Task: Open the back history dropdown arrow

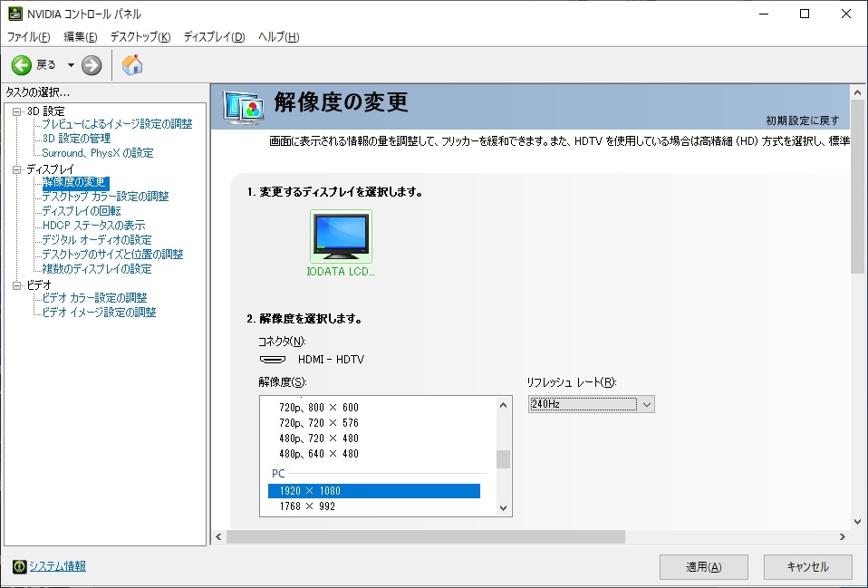Action: point(71,65)
